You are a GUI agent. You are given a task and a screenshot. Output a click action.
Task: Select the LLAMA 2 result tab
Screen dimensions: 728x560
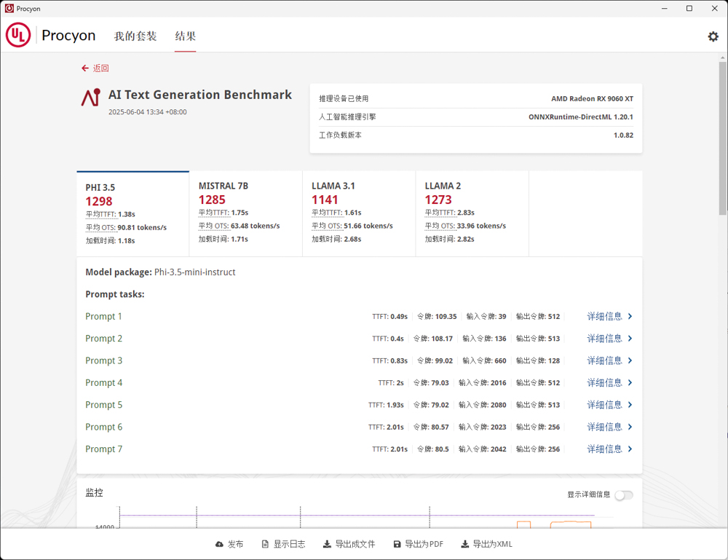pos(472,213)
